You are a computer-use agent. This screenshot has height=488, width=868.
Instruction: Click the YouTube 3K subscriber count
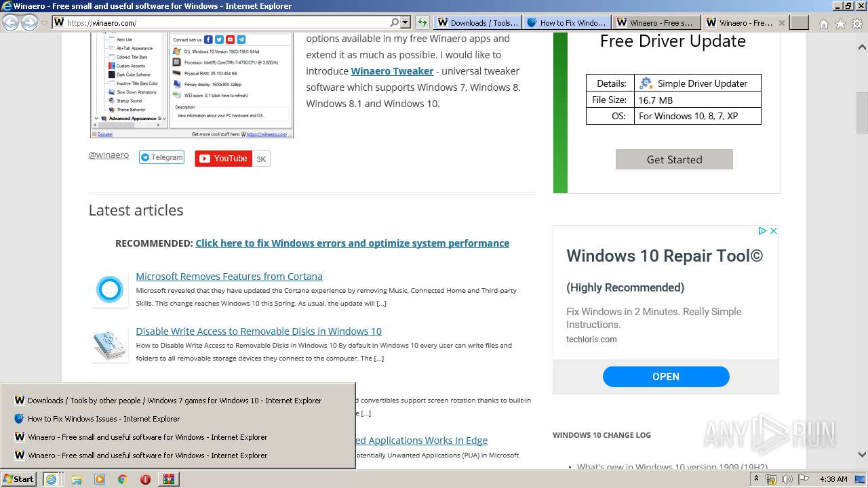click(261, 159)
